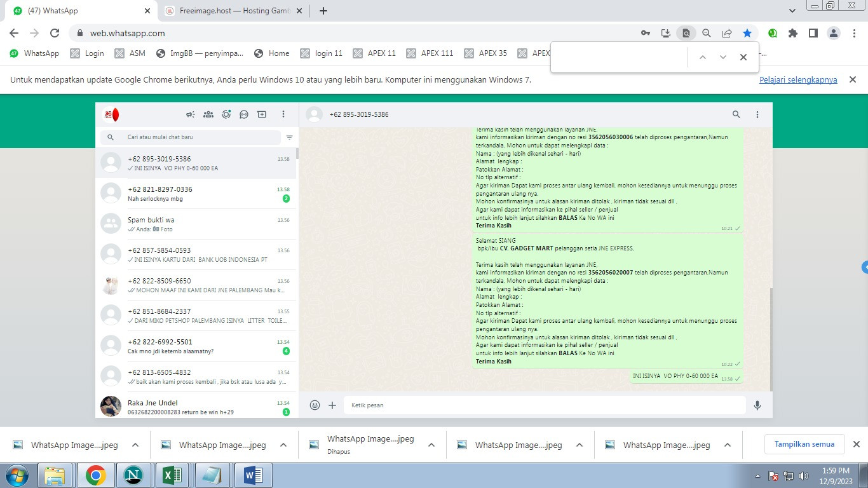Click tracking number 3562056020007 in message
This screenshot has height=488, width=868.
tap(611, 273)
